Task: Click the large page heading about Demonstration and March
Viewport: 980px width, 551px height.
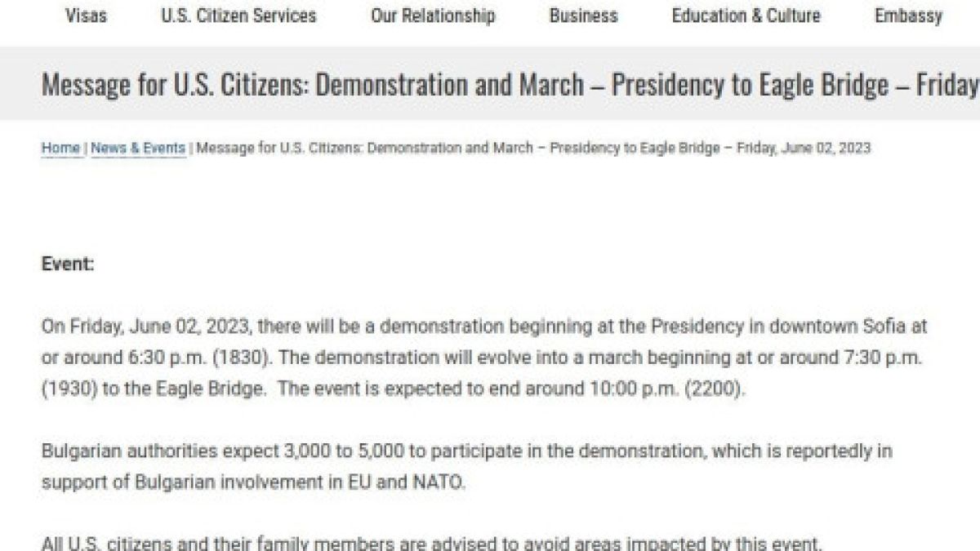Action: pos(510,84)
